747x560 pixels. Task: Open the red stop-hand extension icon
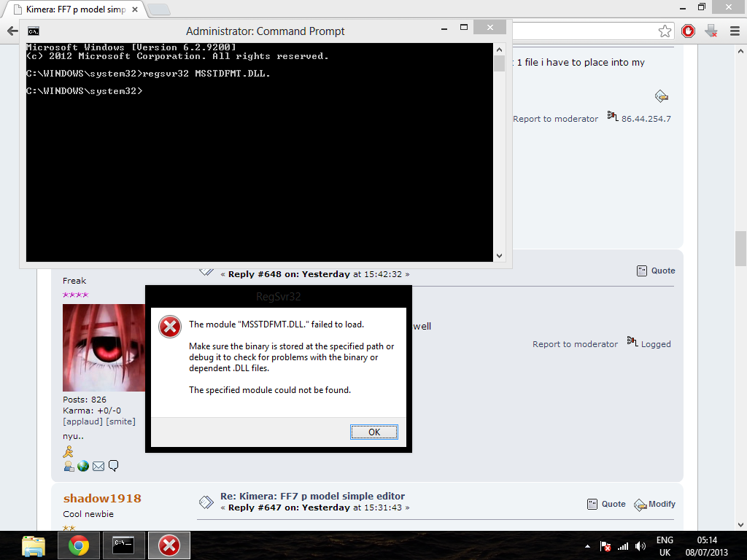coord(688,31)
